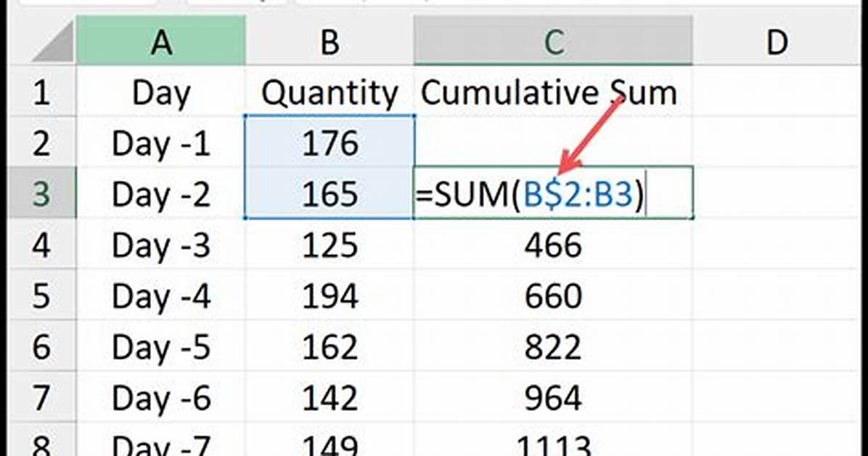Select row 6 header
This screenshot has width=868, height=456.
(43, 346)
